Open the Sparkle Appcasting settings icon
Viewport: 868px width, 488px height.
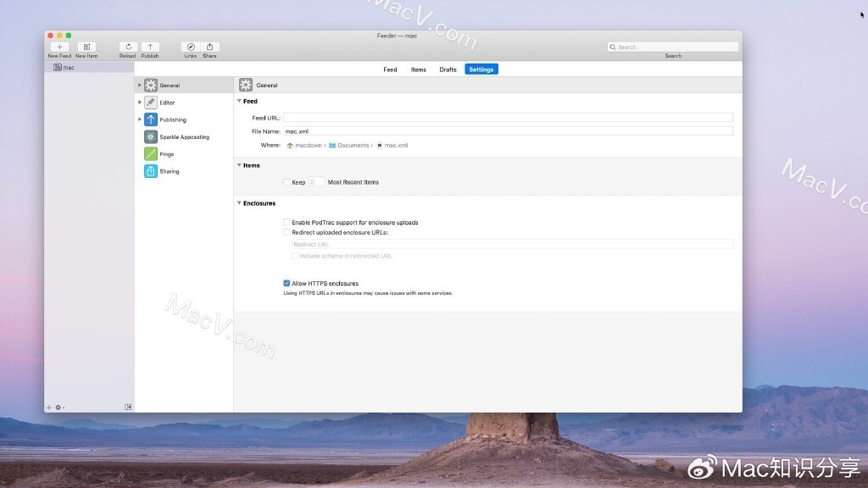tap(149, 136)
